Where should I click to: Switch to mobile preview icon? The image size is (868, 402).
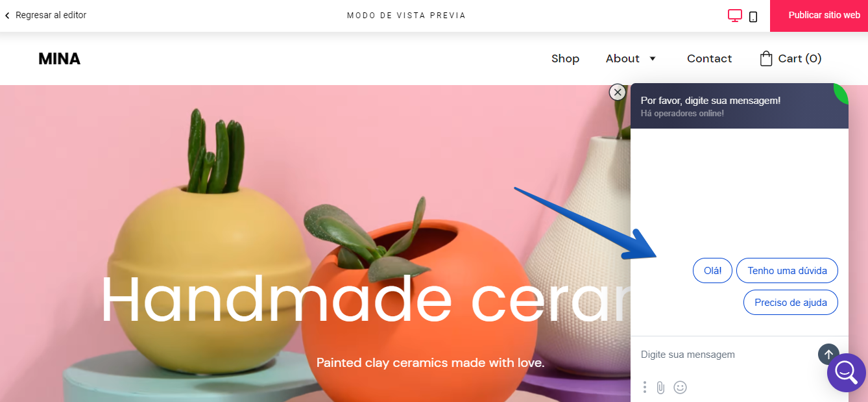click(753, 16)
